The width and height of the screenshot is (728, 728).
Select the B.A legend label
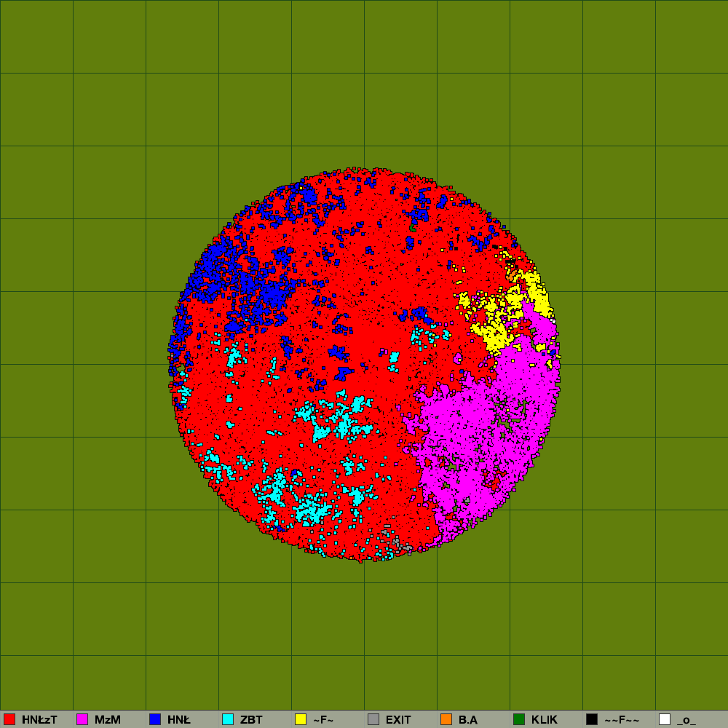(468, 720)
